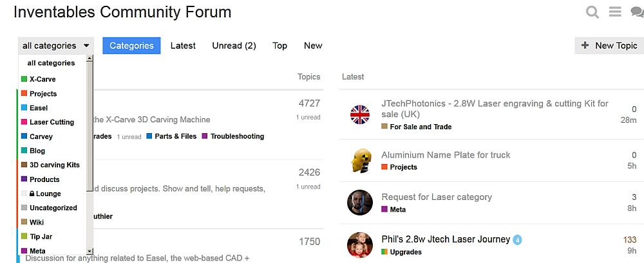Open the forum search icon

tap(592, 12)
